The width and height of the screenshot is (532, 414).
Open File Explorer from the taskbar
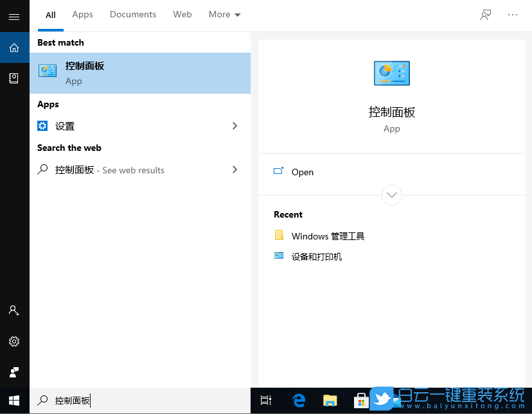(330, 400)
